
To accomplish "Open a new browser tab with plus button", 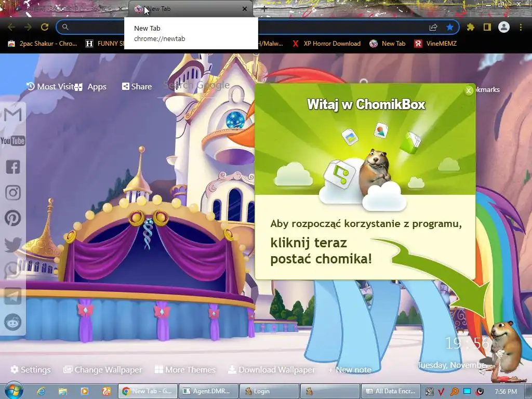I will coord(264,9).
